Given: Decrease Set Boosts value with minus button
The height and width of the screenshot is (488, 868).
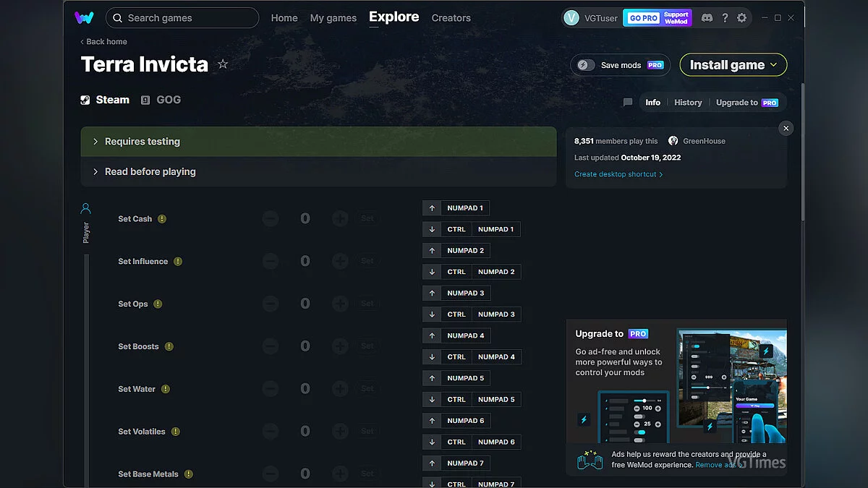Looking at the screenshot, I should (x=271, y=346).
